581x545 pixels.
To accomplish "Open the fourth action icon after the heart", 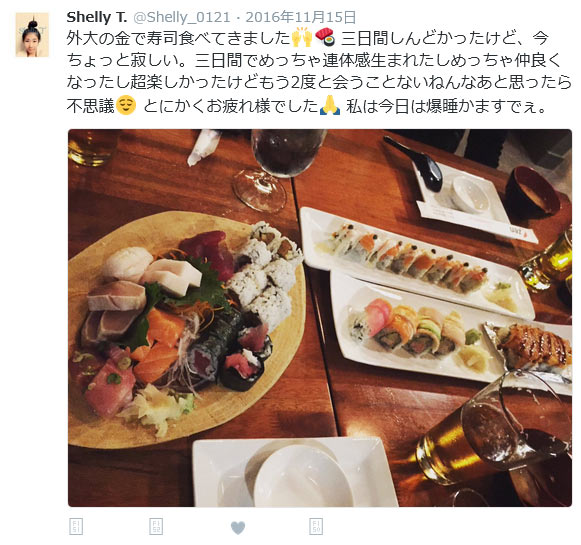I will click(316, 526).
